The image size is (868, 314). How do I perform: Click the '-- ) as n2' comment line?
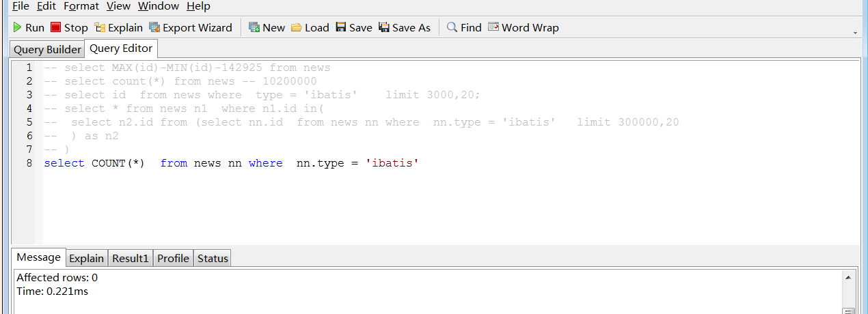tap(81, 136)
